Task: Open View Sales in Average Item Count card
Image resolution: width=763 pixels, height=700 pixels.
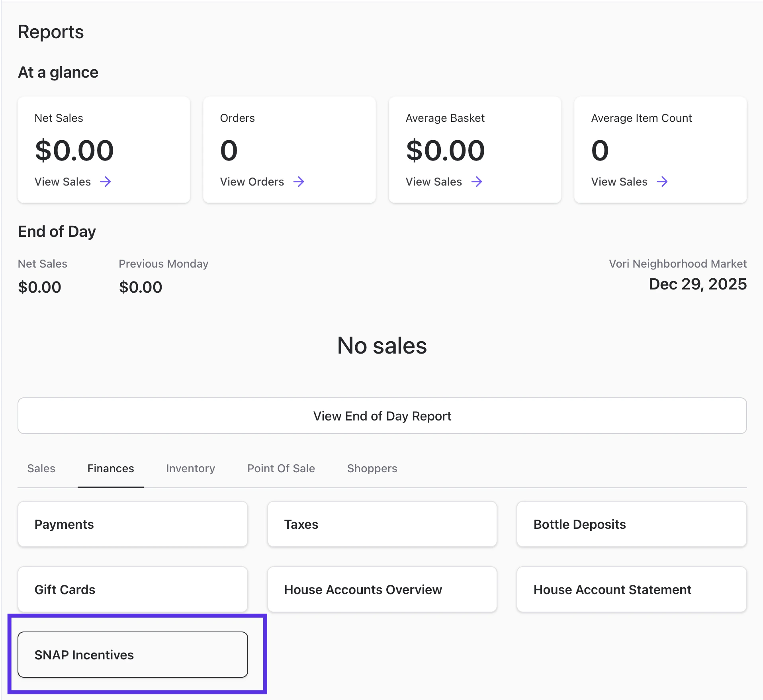Action: (619, 182)
